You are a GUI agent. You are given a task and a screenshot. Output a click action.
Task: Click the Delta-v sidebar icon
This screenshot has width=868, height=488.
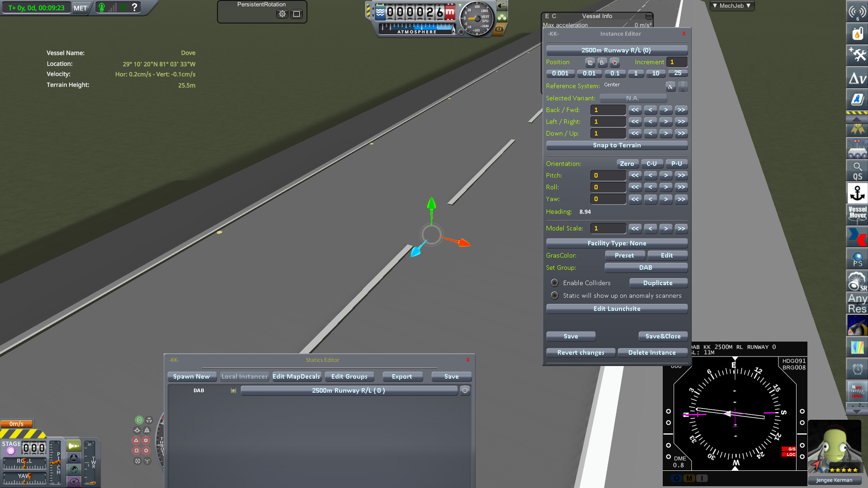pyautogui.click(x=857, y=78)
